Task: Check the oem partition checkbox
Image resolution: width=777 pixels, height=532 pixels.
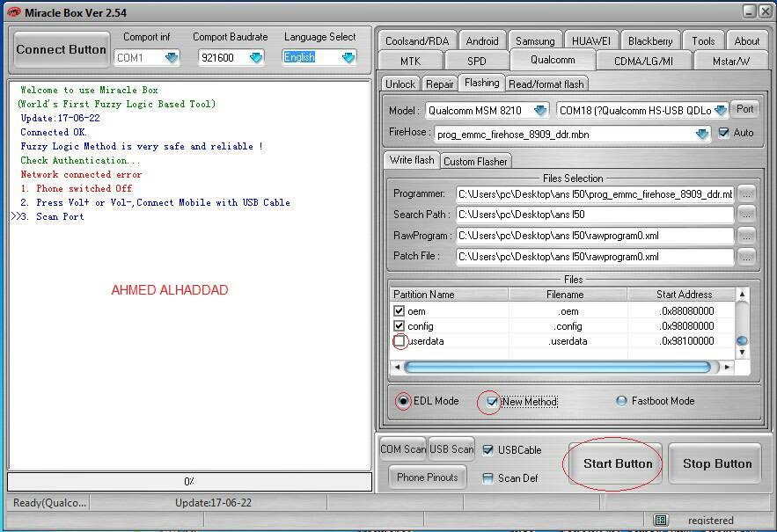Action: pyautogui.click(x=399, y=311)
